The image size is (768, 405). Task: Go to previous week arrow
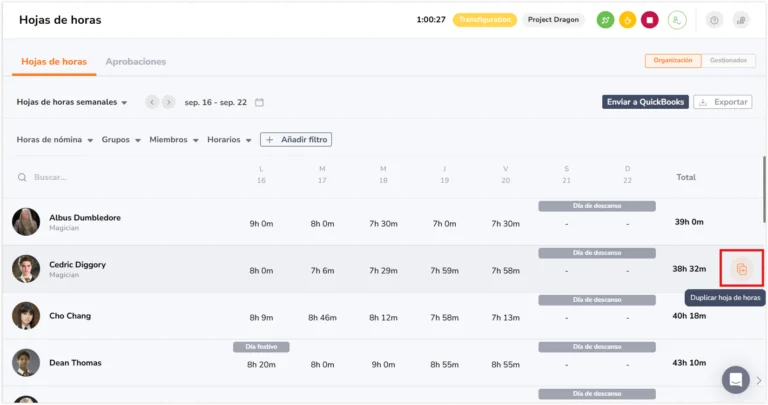coord(152,102)
